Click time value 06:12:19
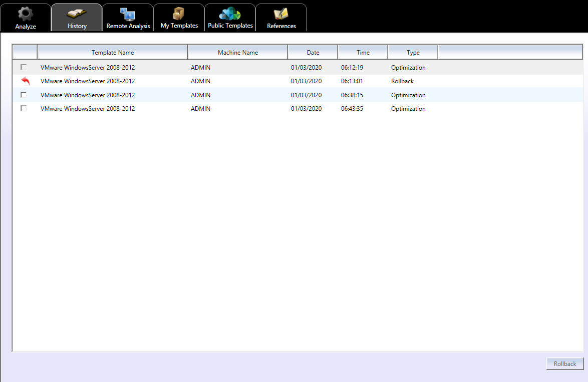 [x=352, y=68]
